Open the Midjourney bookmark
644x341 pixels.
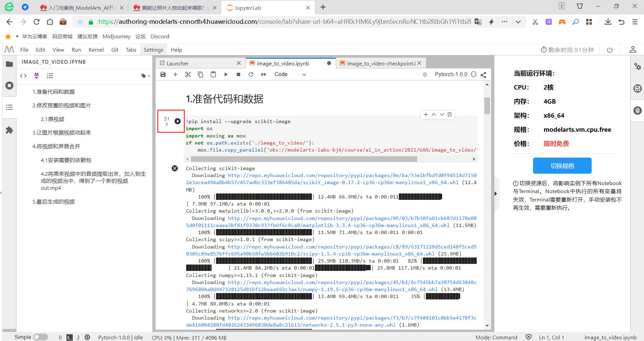[x=116, y=36]
